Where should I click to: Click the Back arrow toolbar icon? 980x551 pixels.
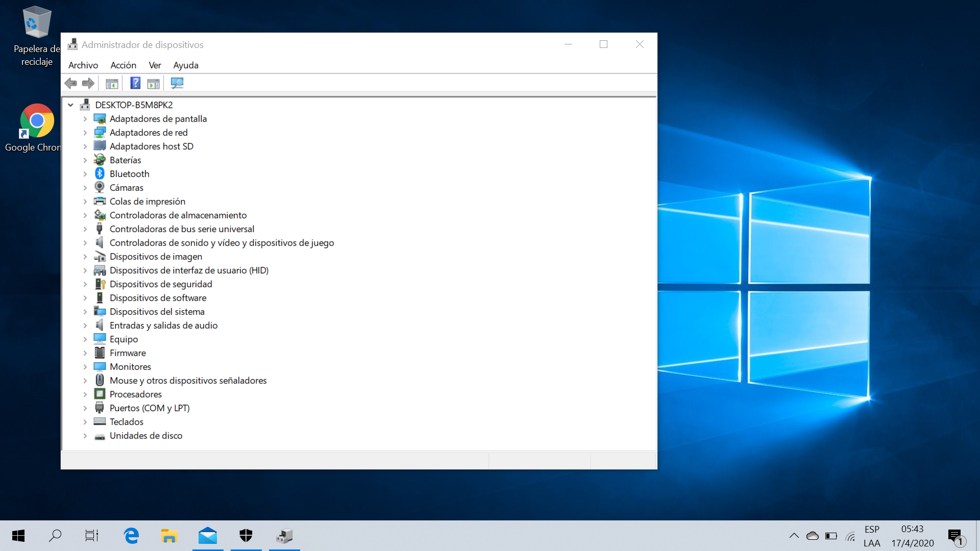pos(71,83)
